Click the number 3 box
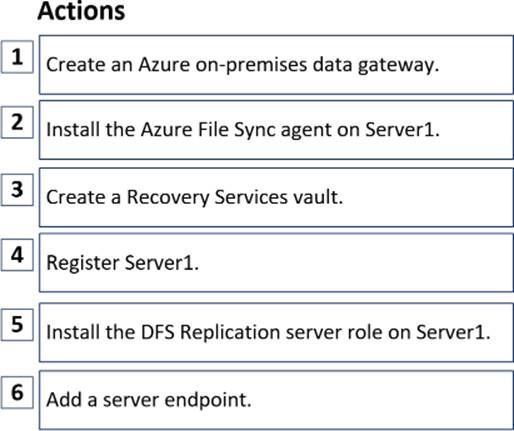 click(17, 190)
